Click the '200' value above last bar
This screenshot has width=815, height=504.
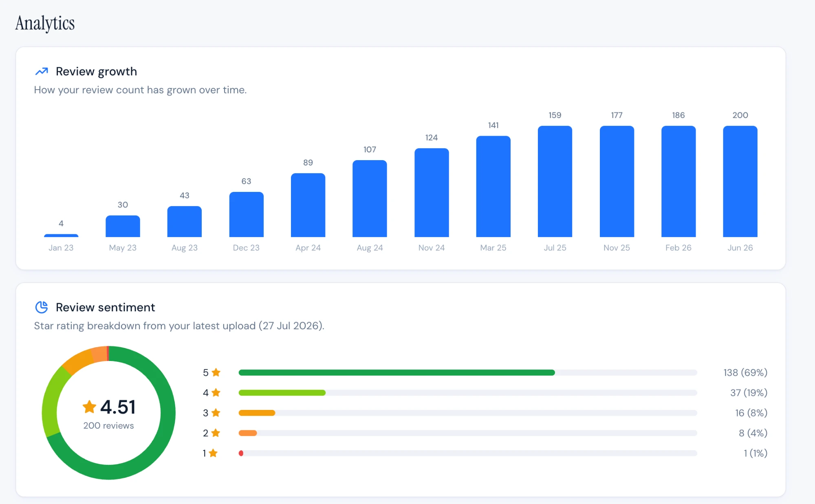point(740,115)
